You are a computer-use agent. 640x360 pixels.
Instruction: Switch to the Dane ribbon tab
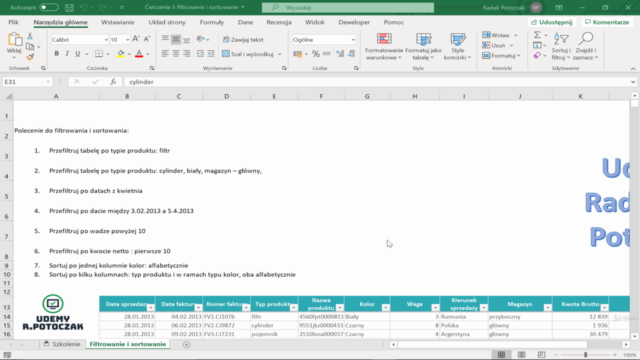pyautogui.click(x=245, y=22)
